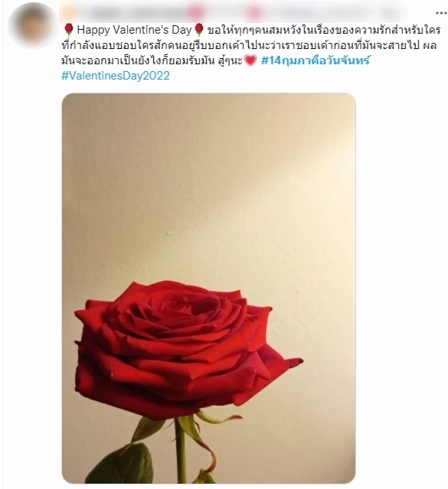Open the red rose photo attachment

tap(208, 288)
